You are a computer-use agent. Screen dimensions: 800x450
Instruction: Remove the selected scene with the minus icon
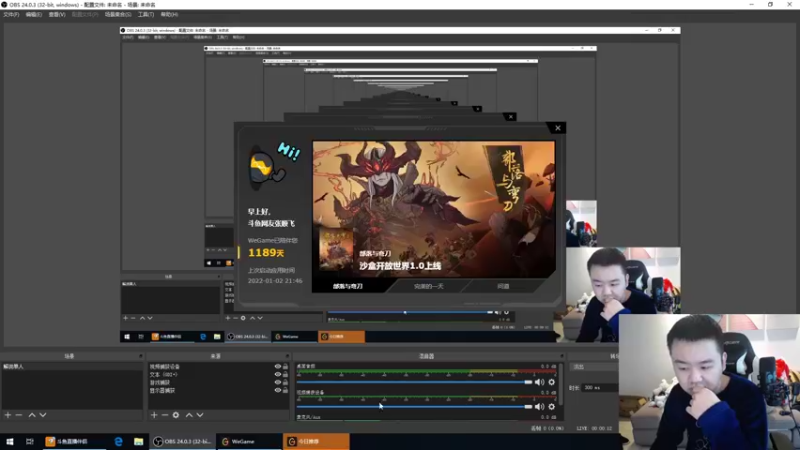tap(19, 415)
